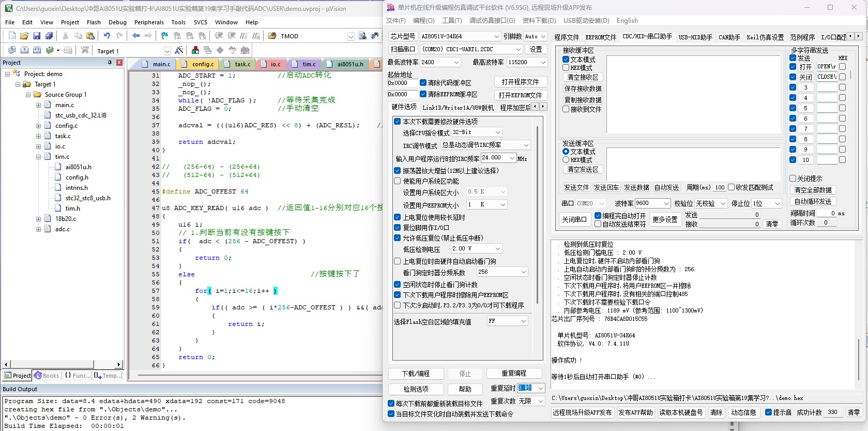Click the 下载/编程 button
This screenshot has height=431, width=868.
(x=416, y=374)
